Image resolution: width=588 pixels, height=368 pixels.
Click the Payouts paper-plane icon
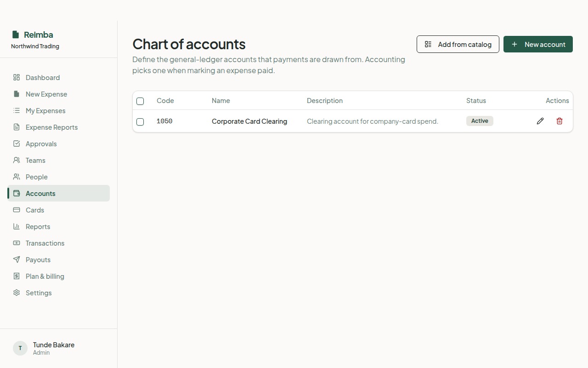click(x=17, y=259)
